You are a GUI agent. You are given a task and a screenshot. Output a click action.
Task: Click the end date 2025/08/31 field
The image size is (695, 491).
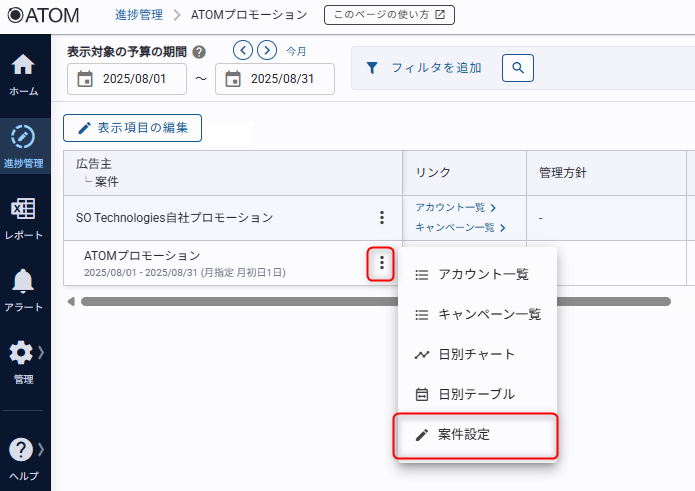tap(276, 79)
